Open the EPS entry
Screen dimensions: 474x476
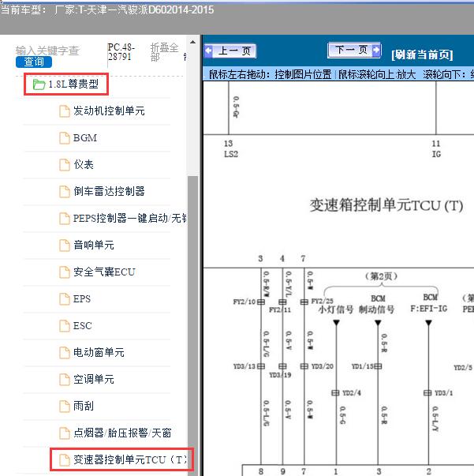[x=82, y=298]
